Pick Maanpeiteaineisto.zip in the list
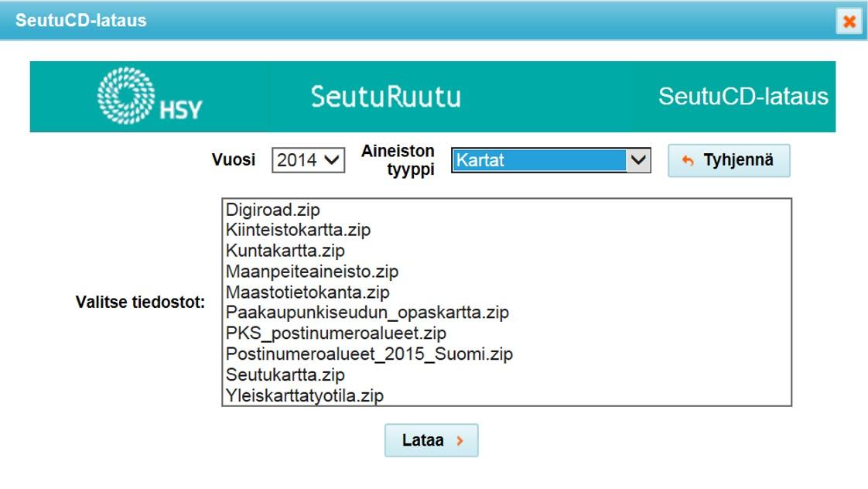Screen dimensions: 868x489 [x=312, y=272]
